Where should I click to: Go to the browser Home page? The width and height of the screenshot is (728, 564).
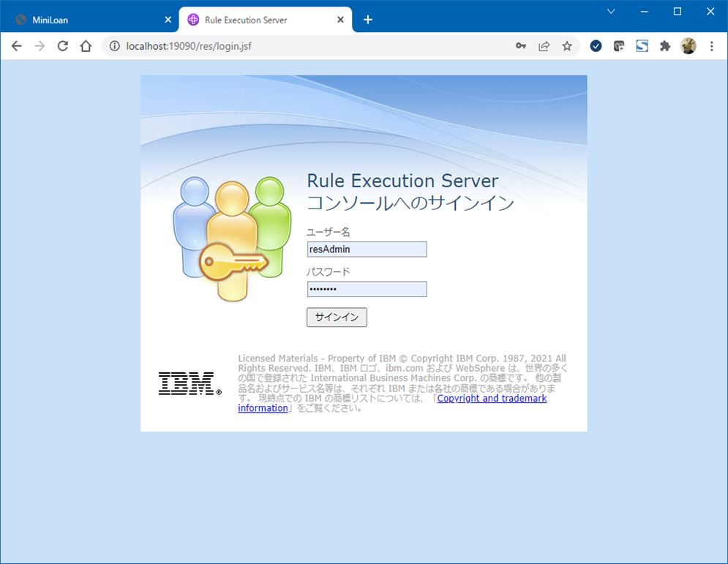[86, 46]
